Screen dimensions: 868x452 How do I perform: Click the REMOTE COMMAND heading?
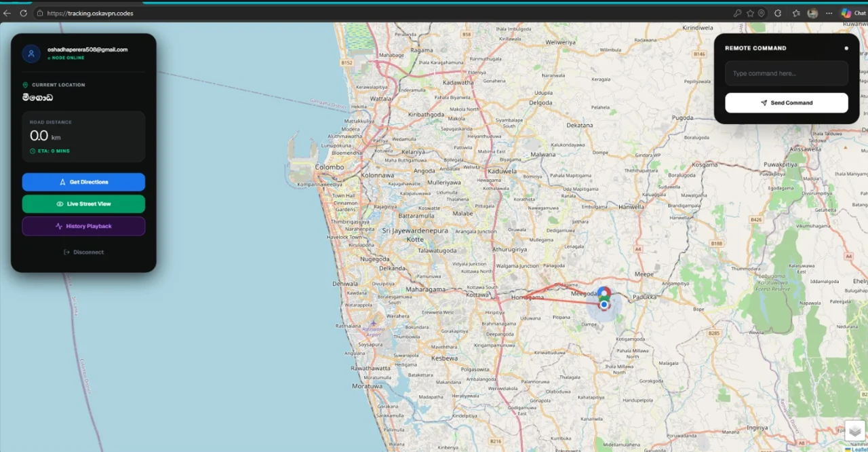point(755,48)
